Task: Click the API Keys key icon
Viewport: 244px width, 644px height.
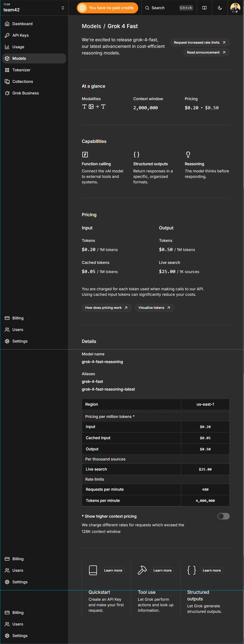Action: pos(7,35)
